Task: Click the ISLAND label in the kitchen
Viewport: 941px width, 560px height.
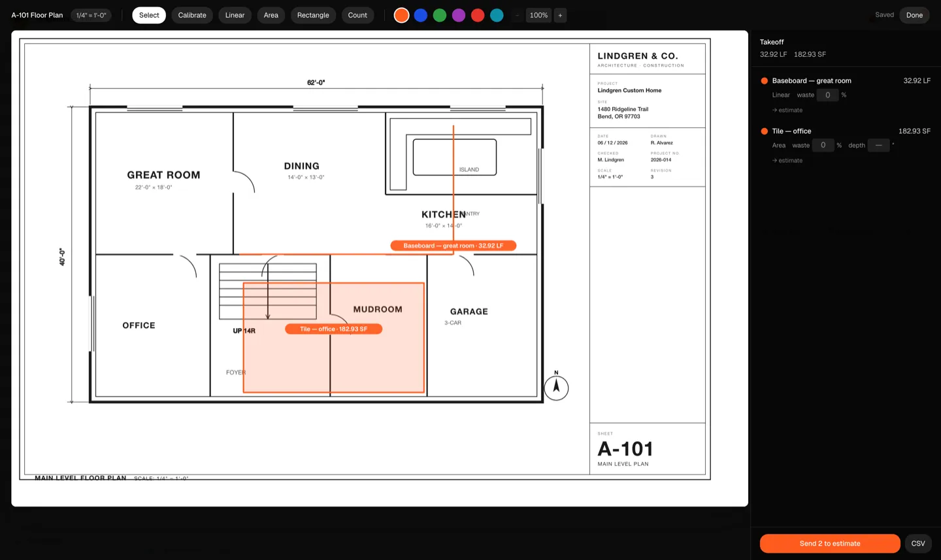Action: pos(469,169)
